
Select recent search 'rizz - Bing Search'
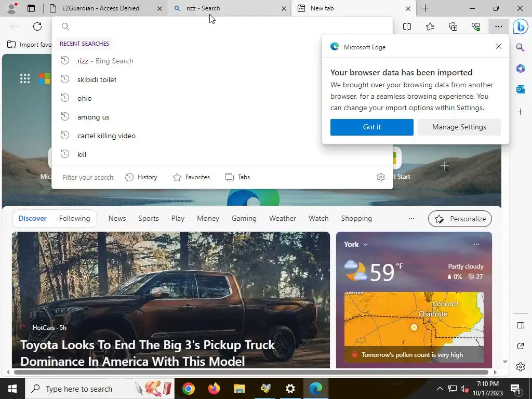pyautogui.click(x=222, y=61)
